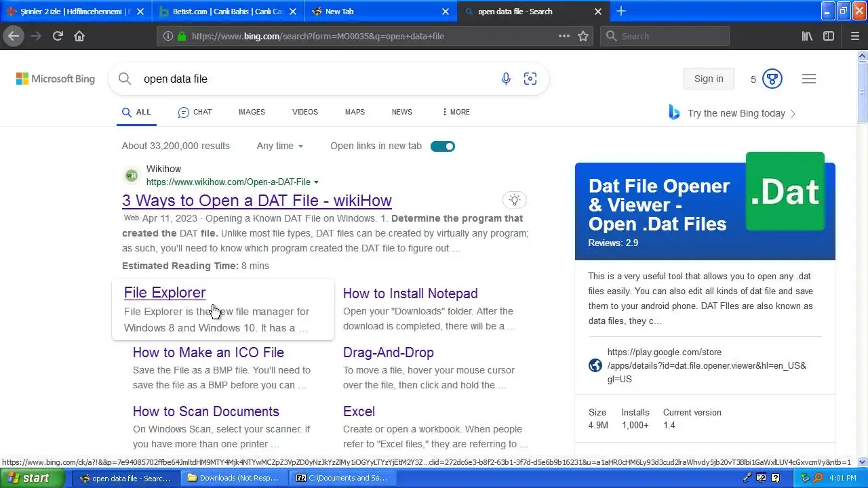
Task: Open the Bing settings hamburger menu
Action: coord(809,79)
